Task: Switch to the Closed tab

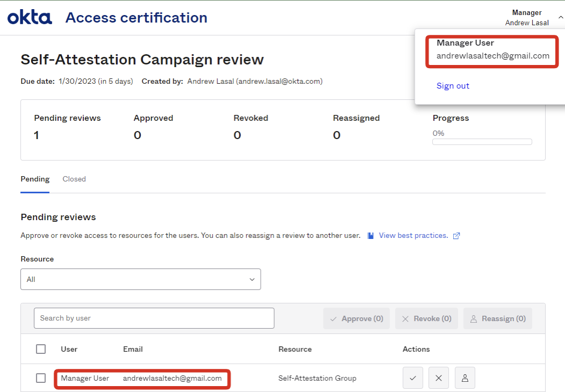Action: point(74,179)
